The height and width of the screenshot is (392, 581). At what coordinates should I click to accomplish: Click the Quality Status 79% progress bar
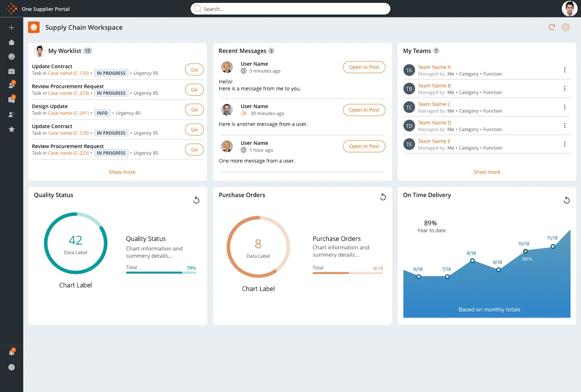click(x=161, y=273)
